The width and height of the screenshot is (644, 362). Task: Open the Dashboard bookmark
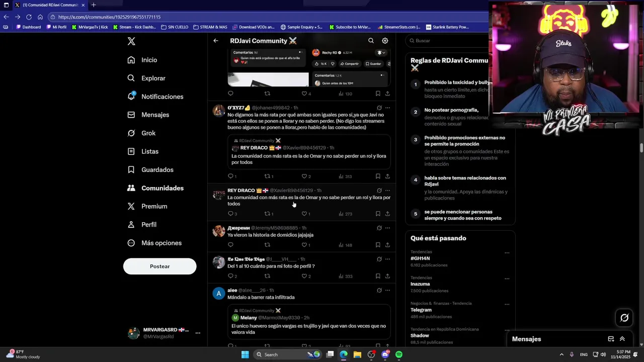28,27
